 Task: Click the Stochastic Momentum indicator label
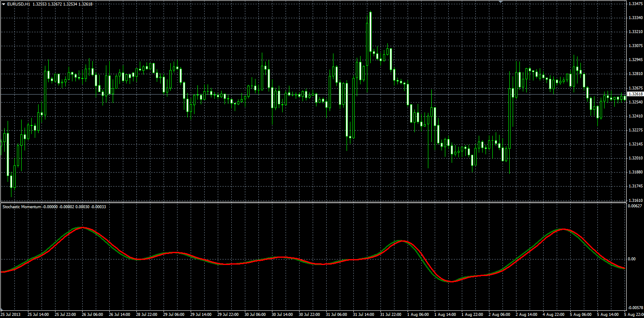coord(22,206)
